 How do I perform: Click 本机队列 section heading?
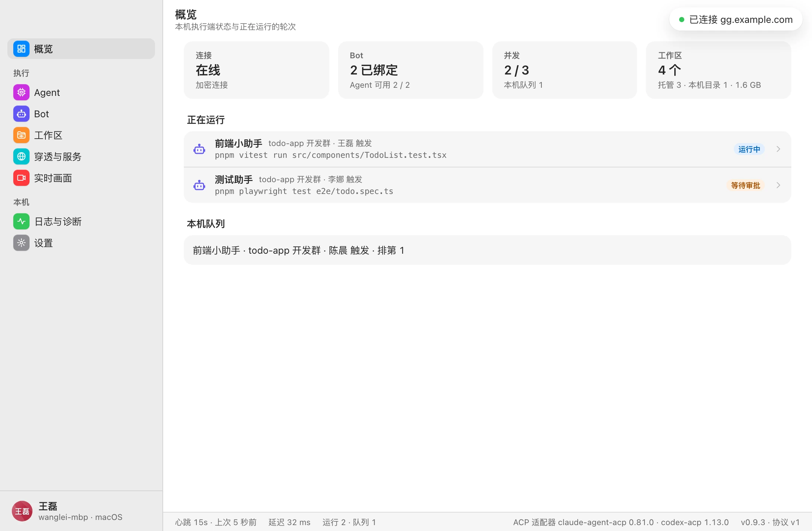tap(206, 224)
